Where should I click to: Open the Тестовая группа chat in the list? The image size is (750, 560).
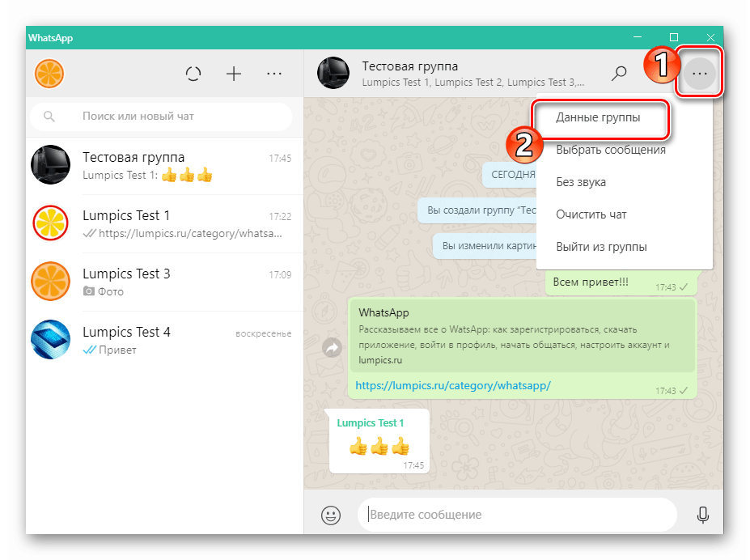(165, 165)
